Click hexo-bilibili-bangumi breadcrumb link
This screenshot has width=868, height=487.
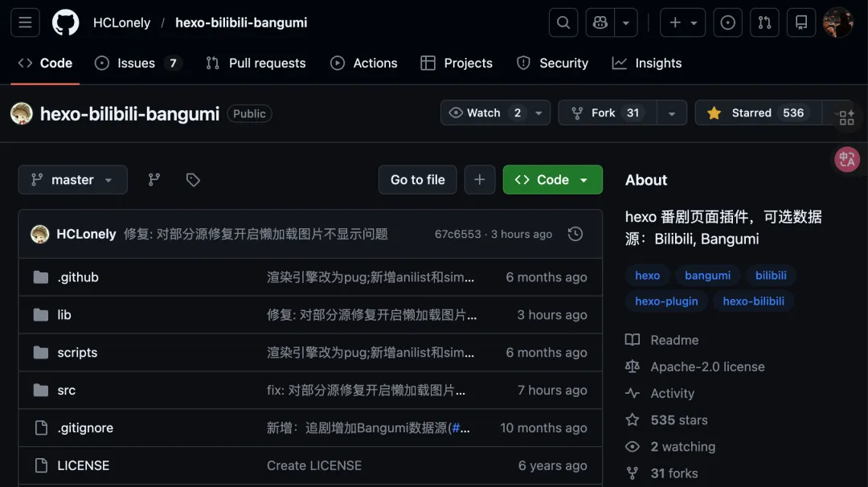(241, 23)
